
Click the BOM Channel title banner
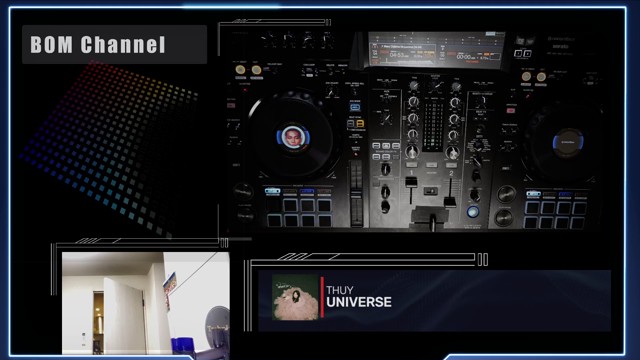pyautogui.click(x=115, y=44)
